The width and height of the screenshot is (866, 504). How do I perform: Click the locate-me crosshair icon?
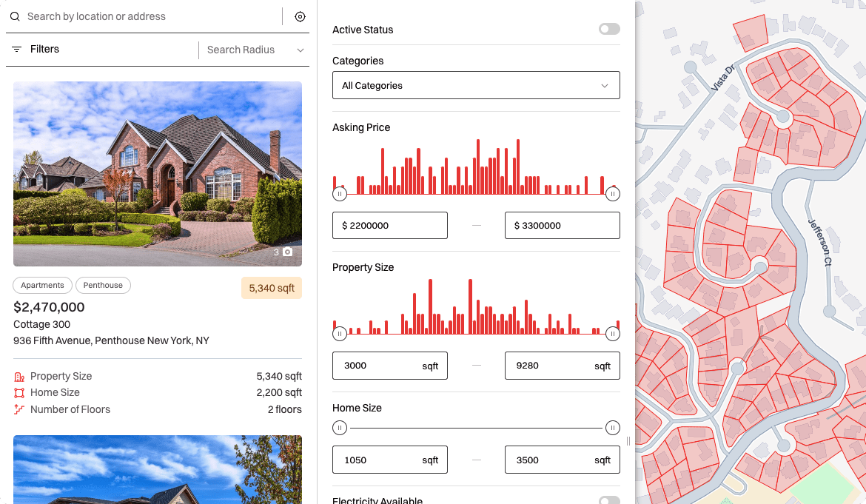300,16
